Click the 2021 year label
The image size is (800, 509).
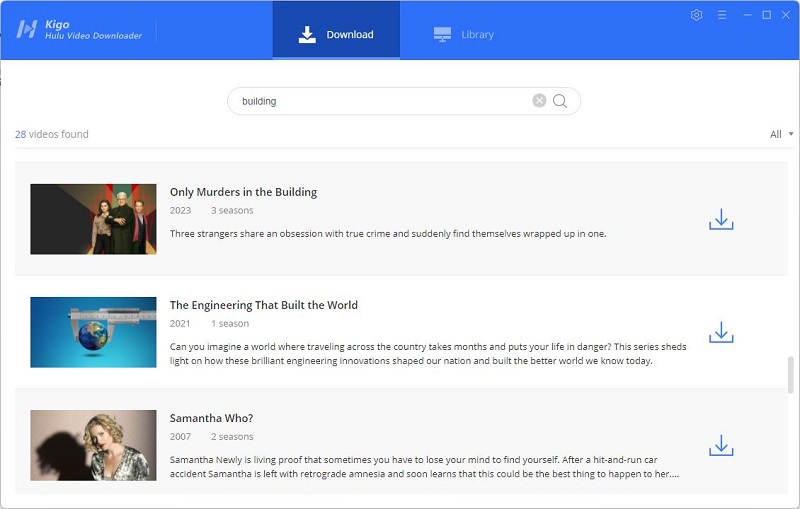tap(180, 323)
